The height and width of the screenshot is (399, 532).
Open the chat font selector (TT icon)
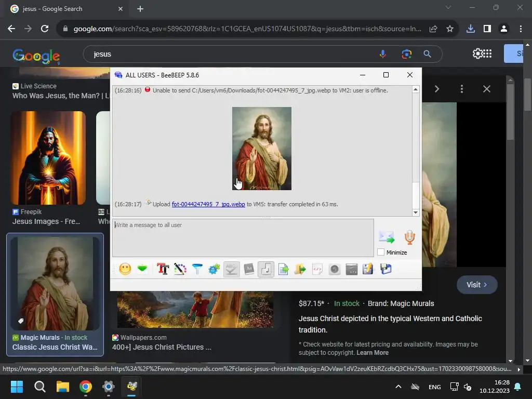(x=163, y=270)
